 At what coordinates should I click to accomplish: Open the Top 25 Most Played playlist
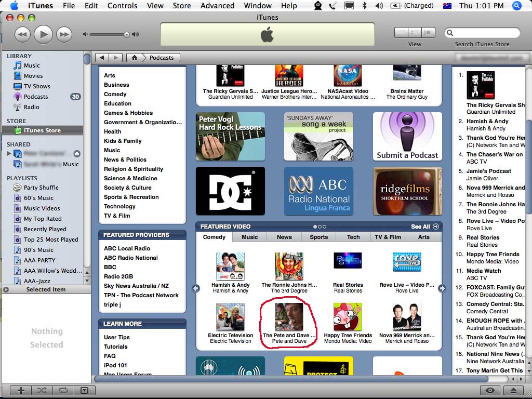click(51, 240)
